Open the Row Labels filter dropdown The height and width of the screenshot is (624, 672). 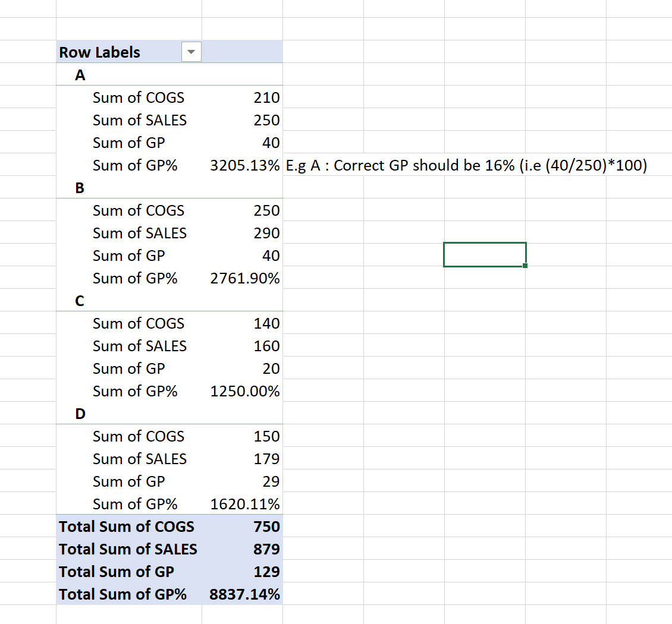[191, 52]
